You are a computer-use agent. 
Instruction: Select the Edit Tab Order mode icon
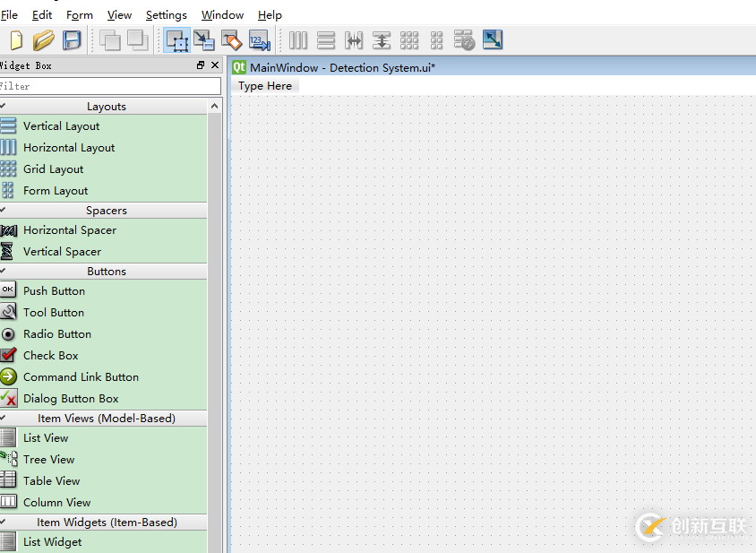click(260, 40)
